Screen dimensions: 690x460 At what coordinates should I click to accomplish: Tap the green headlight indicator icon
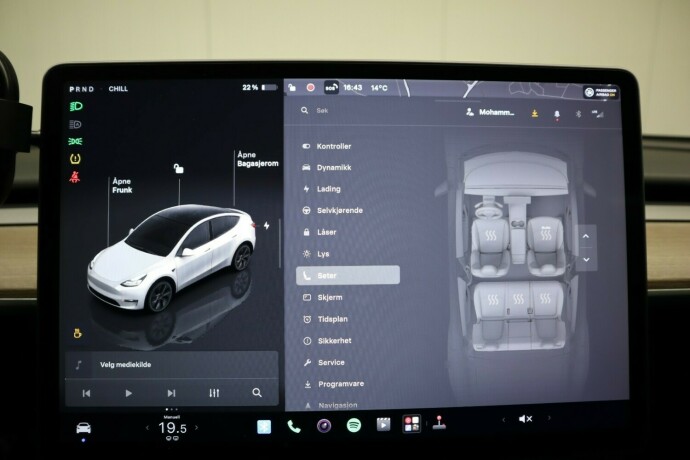(76, 106)
